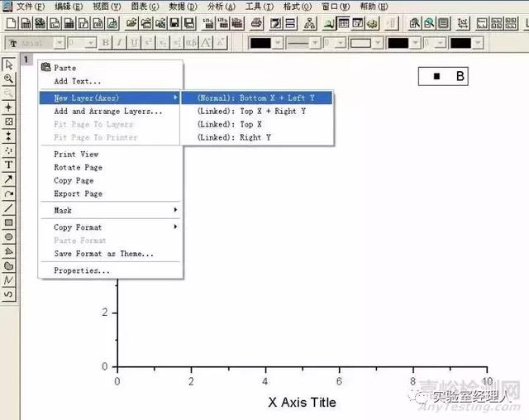
Task: Select the Zoom In magnifier tool
Action: [9, 79]
